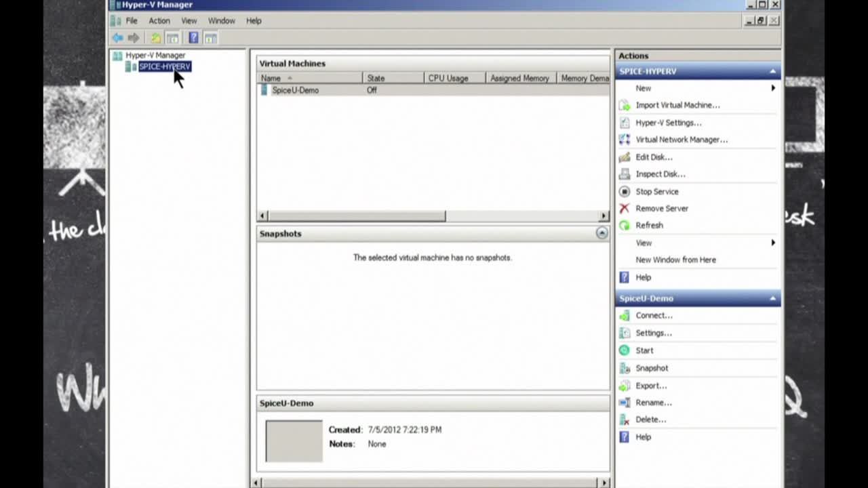Click the Forward arrow toolbar icon
Image resolution: width=868 pixels, height=488 pixels.
134,38
